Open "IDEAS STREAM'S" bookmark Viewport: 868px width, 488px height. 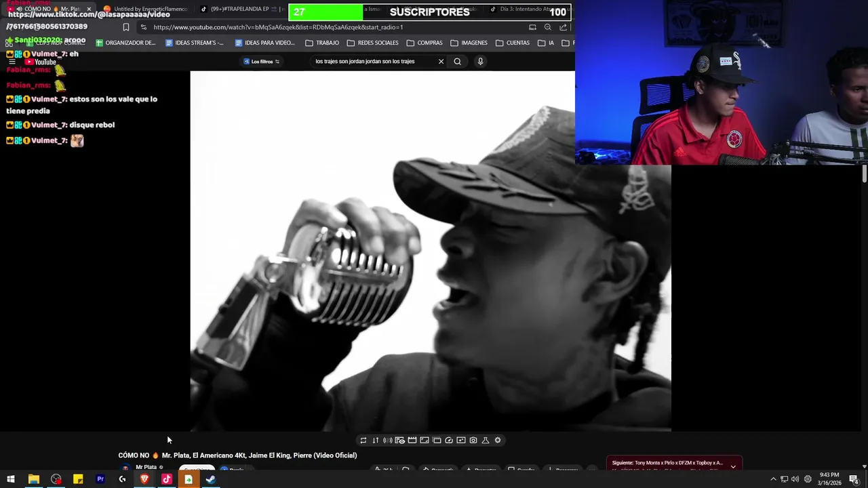195,43
